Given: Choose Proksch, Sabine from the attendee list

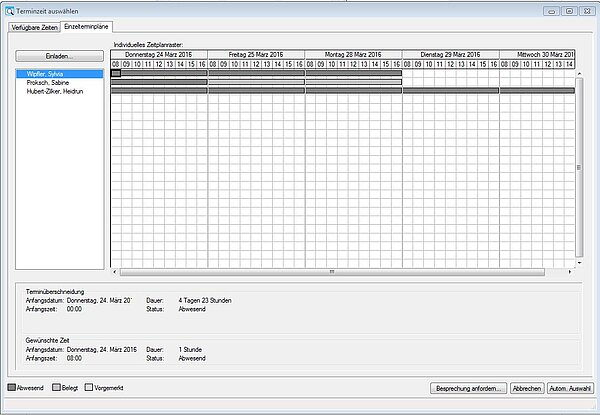Looking at the screenshot, I should tap(49, 82).
